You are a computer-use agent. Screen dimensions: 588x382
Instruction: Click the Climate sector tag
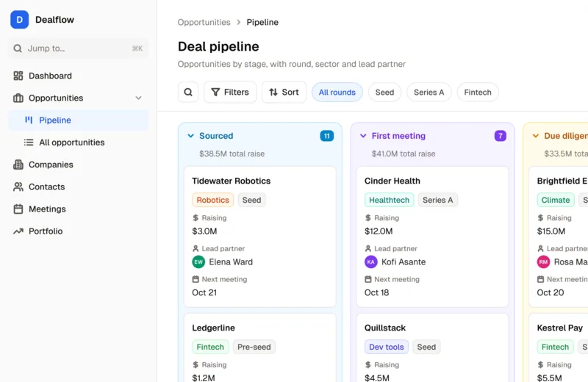pyautogui.click(x=556, y=200)
